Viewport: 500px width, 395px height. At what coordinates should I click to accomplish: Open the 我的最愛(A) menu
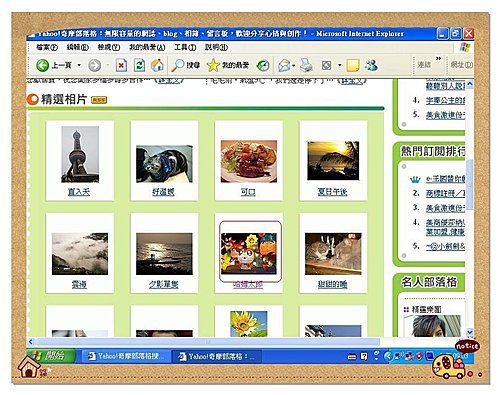tap(147, 47)
